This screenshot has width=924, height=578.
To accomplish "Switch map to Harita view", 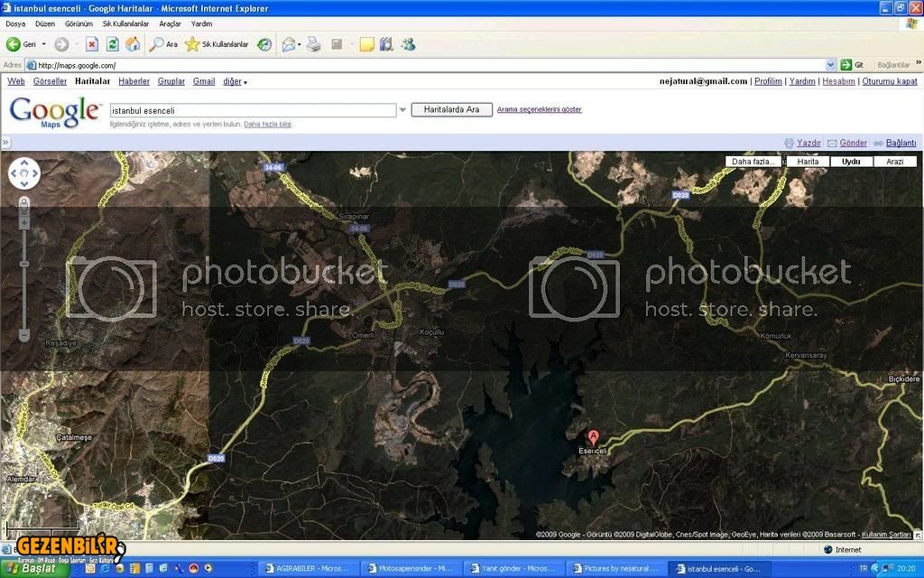I will [x=808, y=162].
